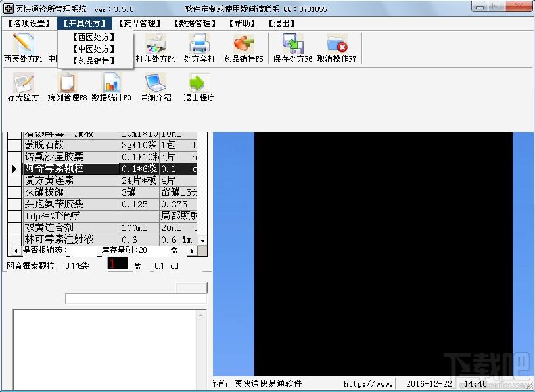Open 【各项设置】 menu
This screenshot has width=535, height=392.
point(29,24)
